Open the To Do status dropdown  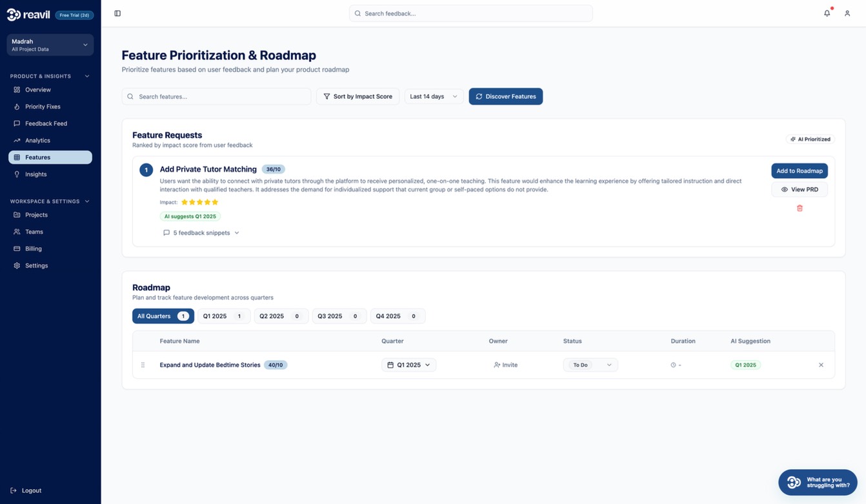coord(590,365)
